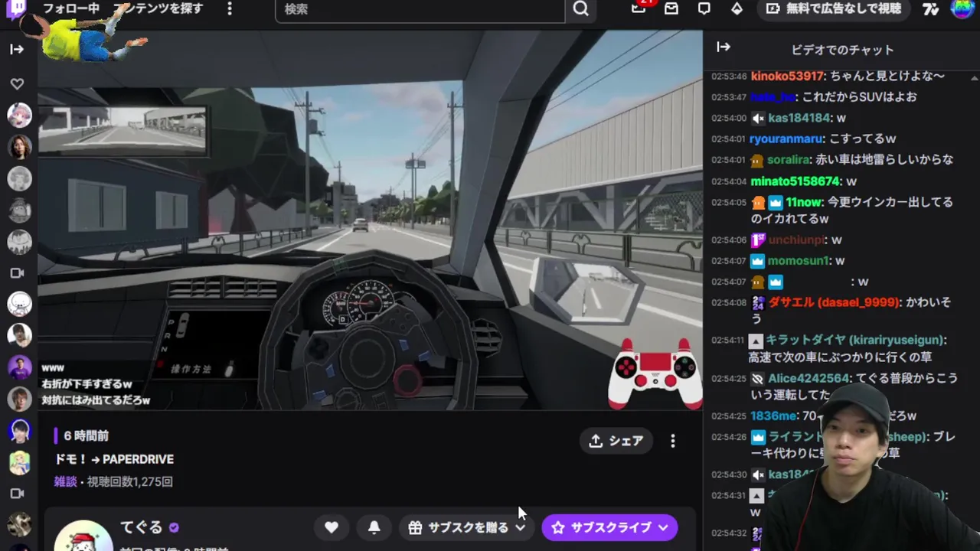The image size is (980, 551).
Task: Open white round-face mascot avatar in sidebar
Action: pos(19,304)
